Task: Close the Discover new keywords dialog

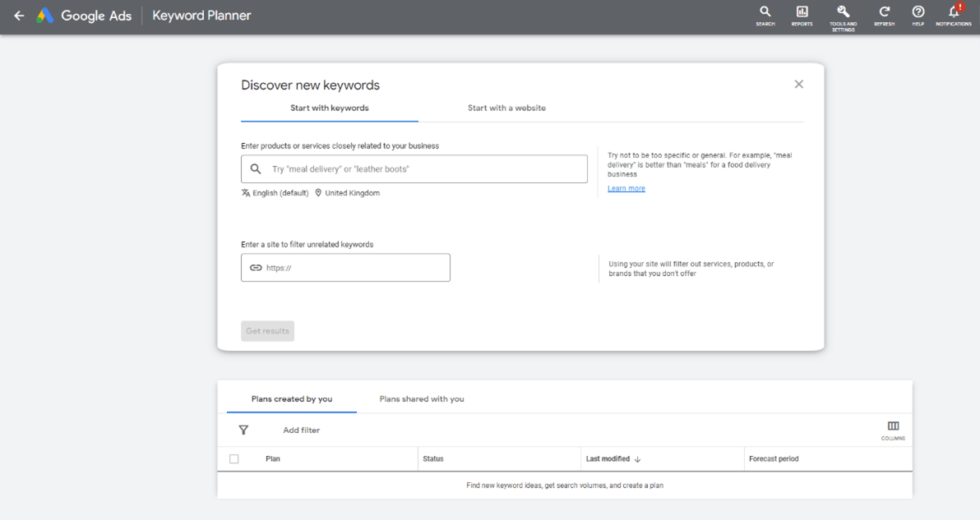Action: [799, 85]
